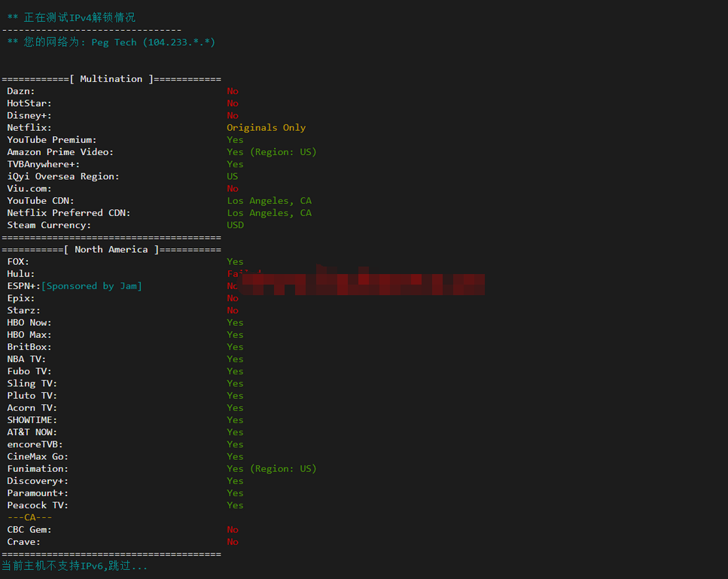Select the "CineMax Go:" label

coord(38,456)
